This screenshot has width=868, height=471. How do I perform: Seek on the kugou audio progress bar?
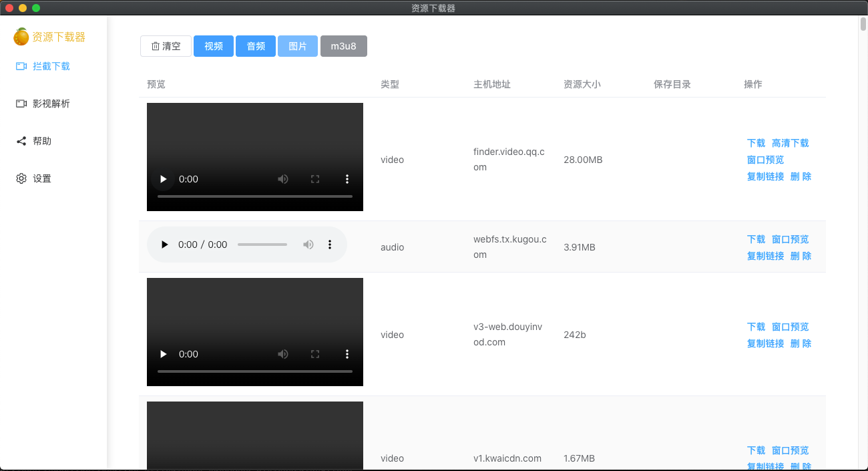click(262, 245)
